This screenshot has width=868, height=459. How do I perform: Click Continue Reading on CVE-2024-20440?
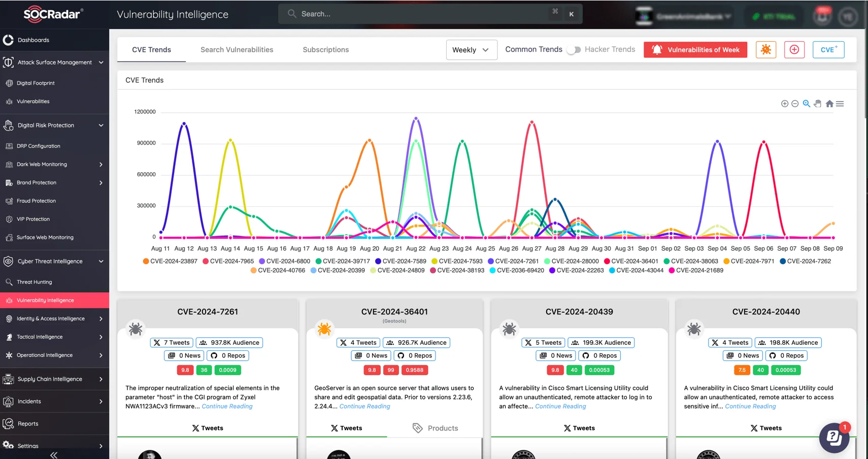750,406
